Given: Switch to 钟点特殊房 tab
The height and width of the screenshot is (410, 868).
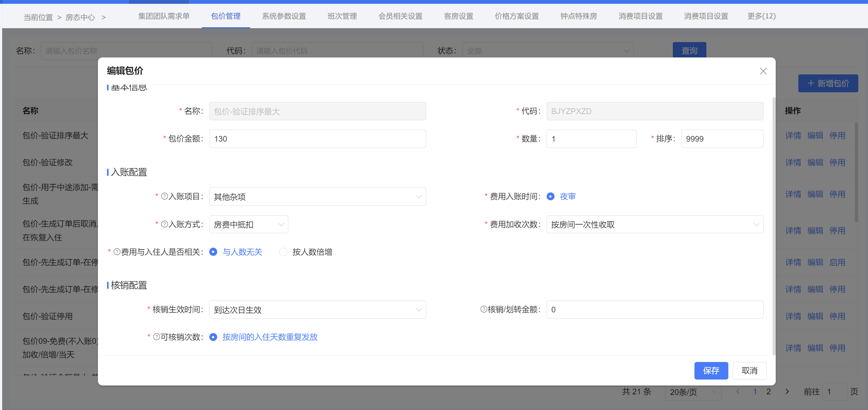Looking at the screenshot, I should point(579,16).
